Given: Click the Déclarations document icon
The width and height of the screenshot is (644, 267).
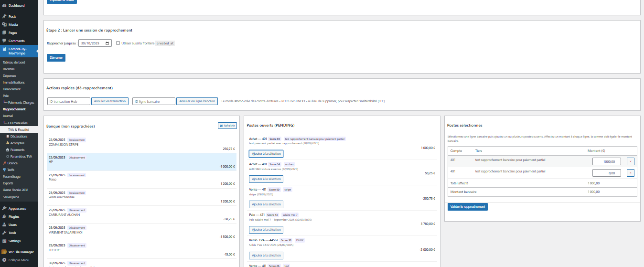Looking at the screenshot, I should [8, 136].
